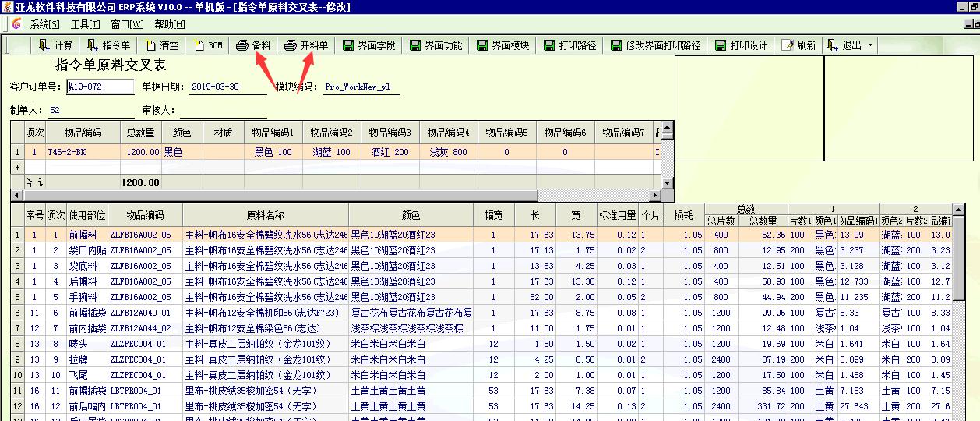This screenshot has width=980, height=421.
Task: Select the ZLFB12A044_02 item code cell
Action: tap(146, 328)
